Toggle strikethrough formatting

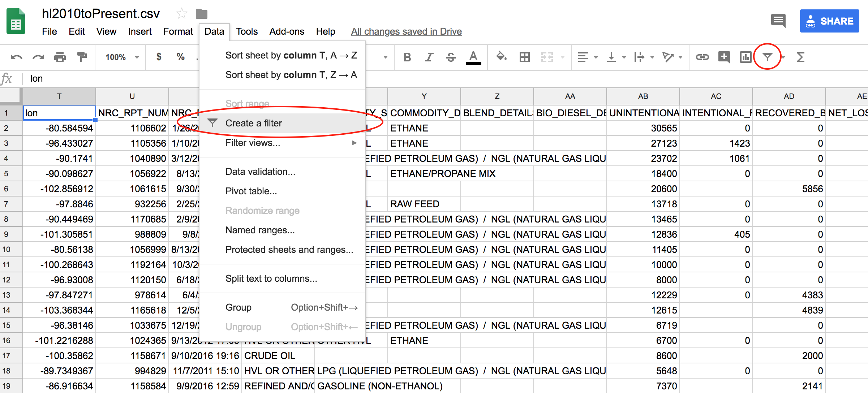(x=451, y=57)
